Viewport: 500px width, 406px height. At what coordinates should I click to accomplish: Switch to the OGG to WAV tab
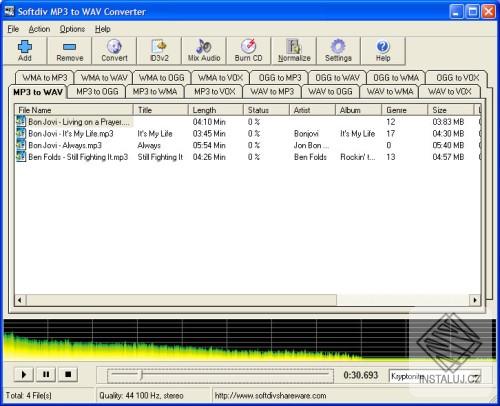(x=337, y=78)
